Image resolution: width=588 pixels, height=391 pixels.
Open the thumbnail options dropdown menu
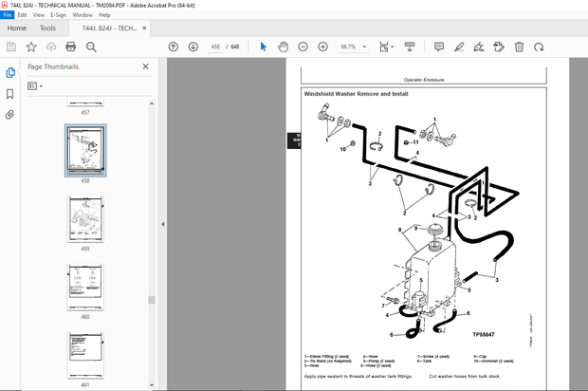(35, 86)
